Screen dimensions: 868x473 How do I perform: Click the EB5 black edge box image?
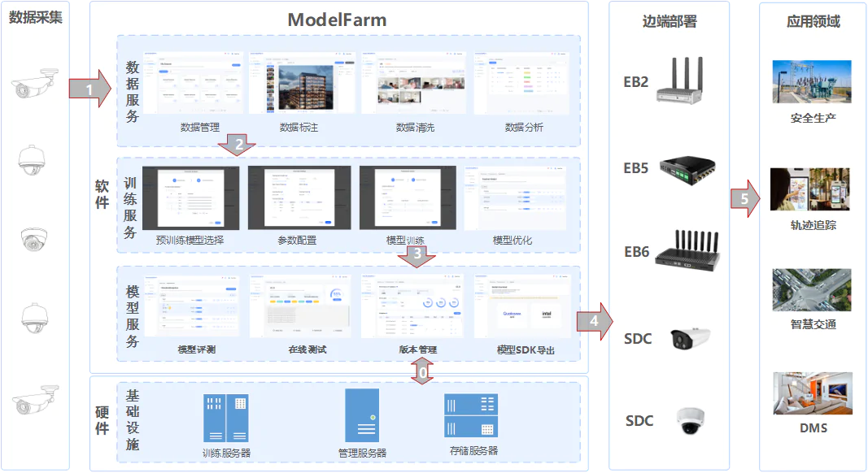(x=687, y=170)
